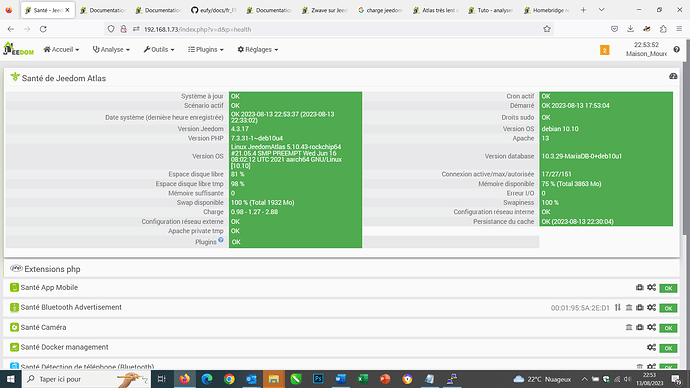Open the Réglages menu
Viewport: 690px width, 388px height.
pos(258,50)
